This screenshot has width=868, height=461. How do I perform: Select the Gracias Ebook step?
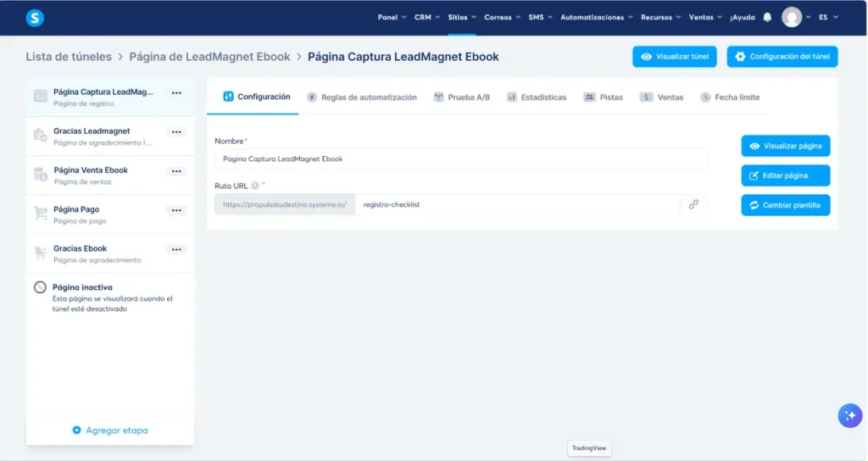coord(110,253)
